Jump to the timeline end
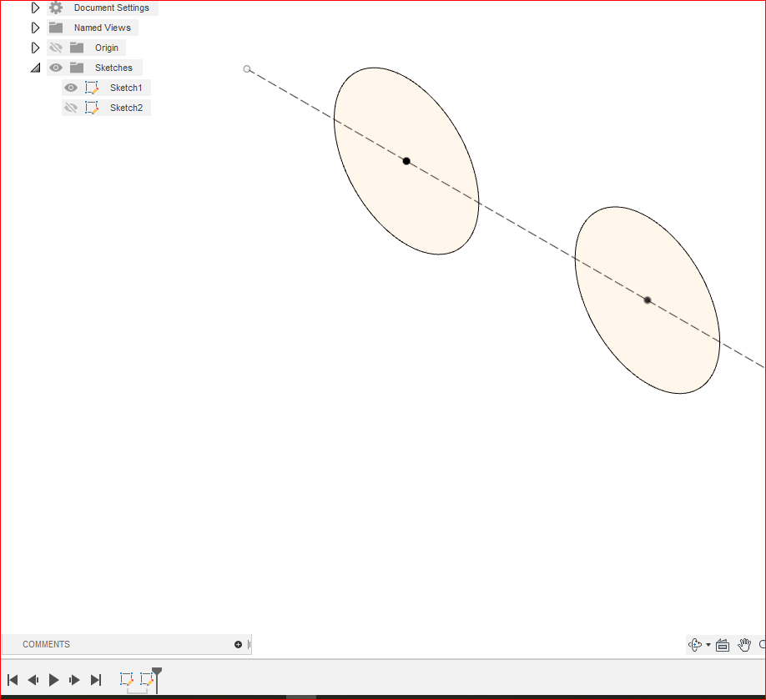The image size is (766, 700). pos(96,679)
